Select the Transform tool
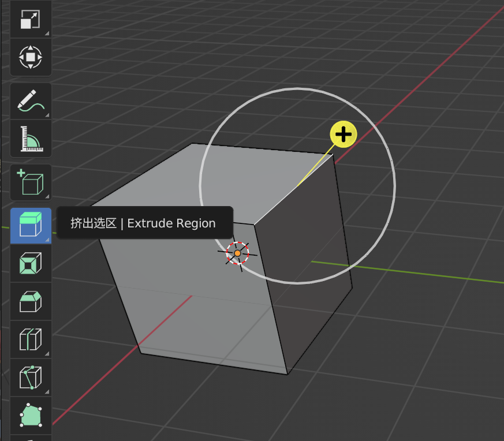 point(31,57)
